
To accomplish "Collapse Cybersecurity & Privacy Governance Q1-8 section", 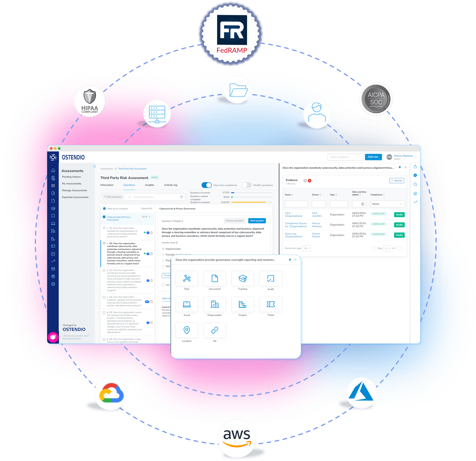I will 150,217.
